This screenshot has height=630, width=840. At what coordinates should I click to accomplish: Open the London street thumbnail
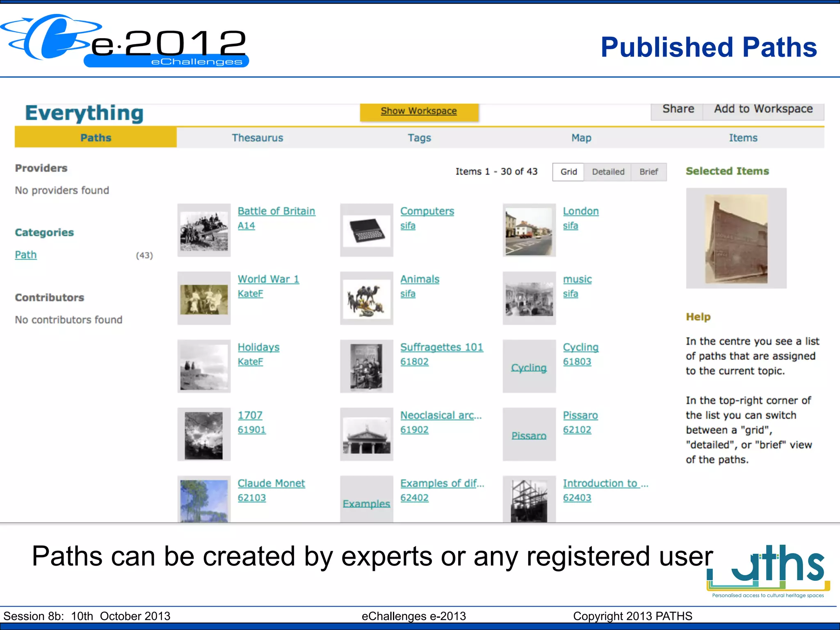coord(529,231)
